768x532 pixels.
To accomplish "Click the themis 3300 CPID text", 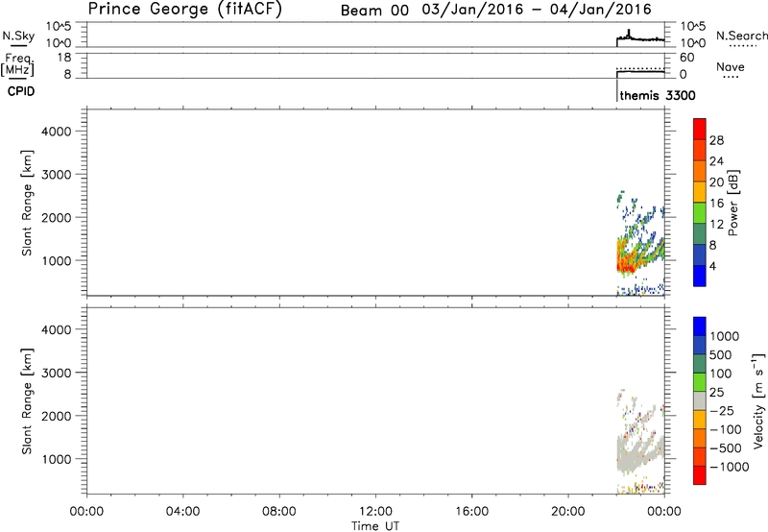I will point(658,95).
